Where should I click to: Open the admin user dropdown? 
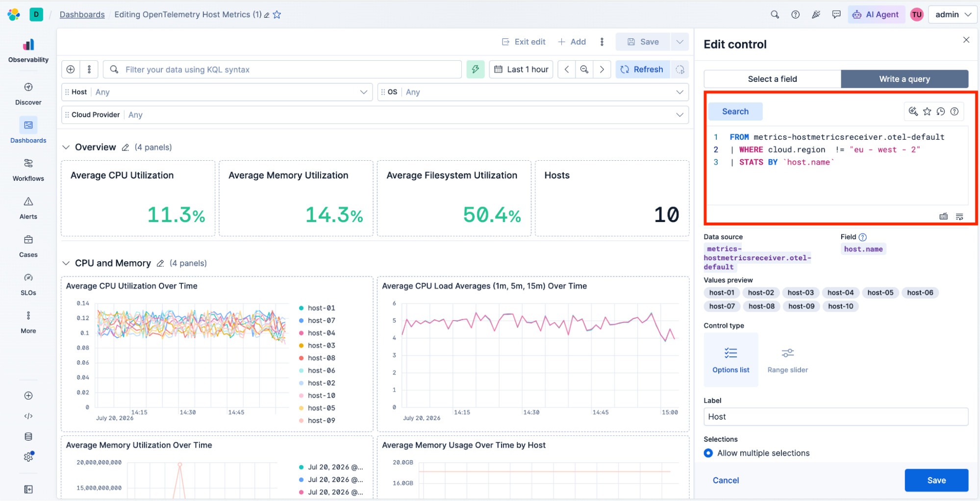953,15
